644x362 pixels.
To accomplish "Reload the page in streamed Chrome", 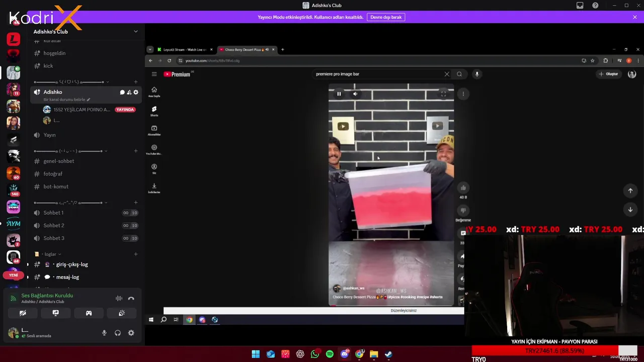I will pos(169,61).
